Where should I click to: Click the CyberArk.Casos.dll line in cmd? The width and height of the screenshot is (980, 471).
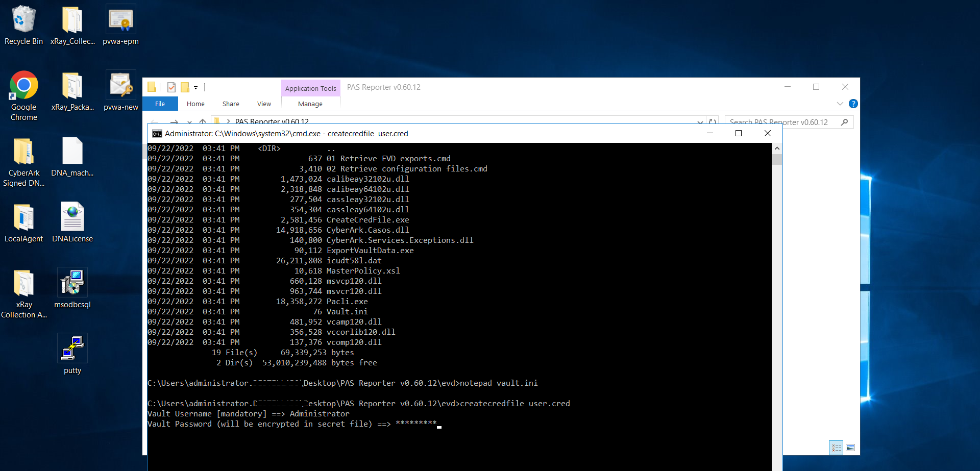pos(278,230)
